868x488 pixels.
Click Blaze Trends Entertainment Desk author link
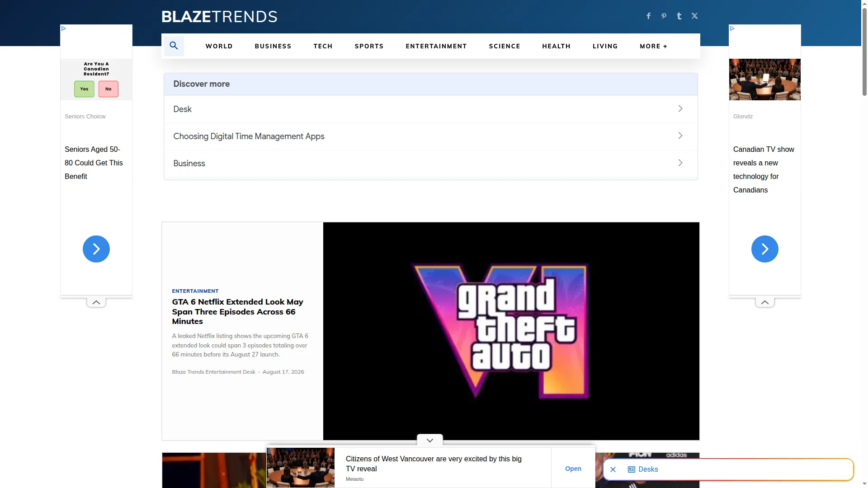[x=213, y=372]
